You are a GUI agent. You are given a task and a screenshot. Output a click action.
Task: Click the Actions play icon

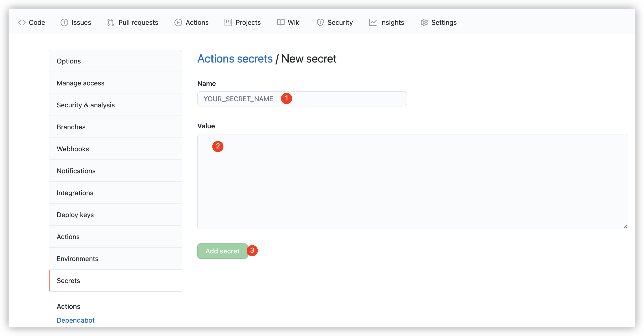click(x=178, y=22)
